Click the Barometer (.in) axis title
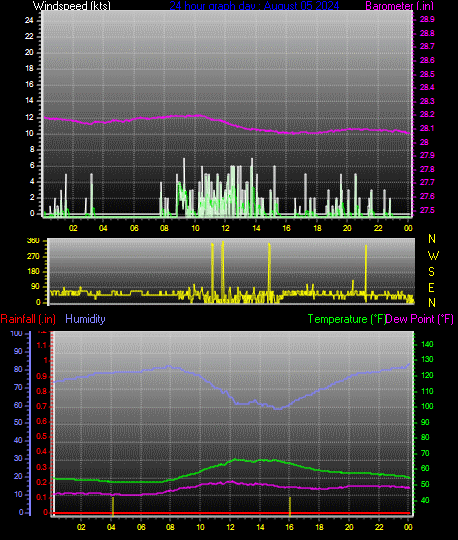Image resolution: width=458 pixels, height=540 pixels. point(399,6)
